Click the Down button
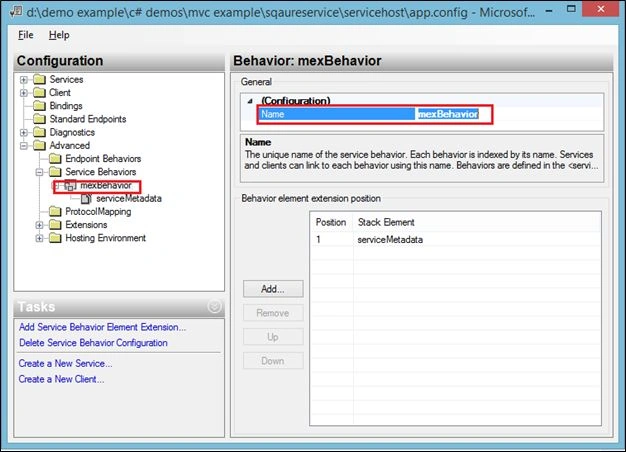 273,361
